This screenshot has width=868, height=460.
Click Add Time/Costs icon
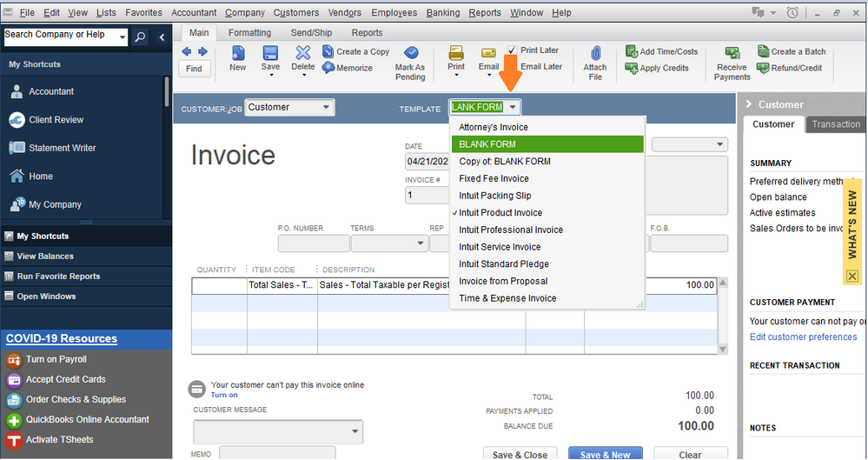click(x=632, y=51)
